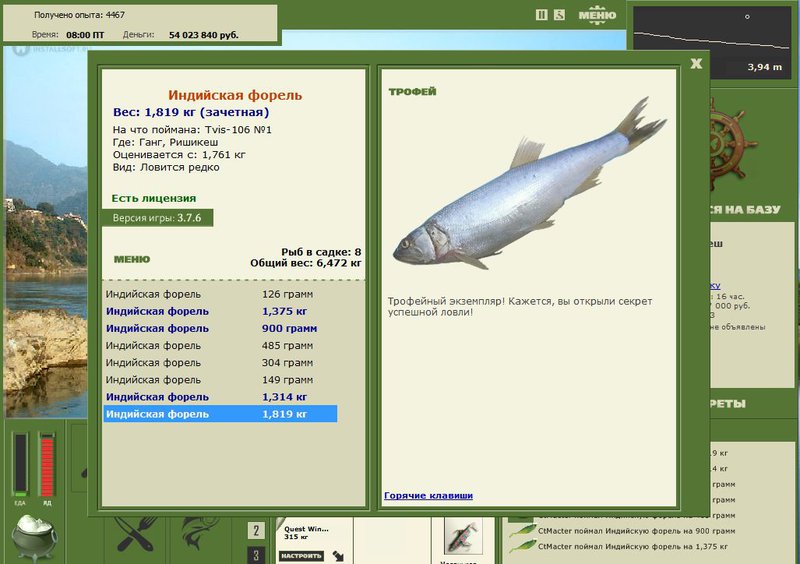Click the ship steering wheel icon
Screen dimensions: 800x564
[731, 143]
